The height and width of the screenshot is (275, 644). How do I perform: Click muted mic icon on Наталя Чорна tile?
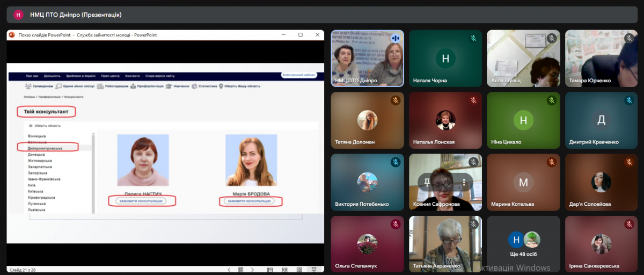tap(473, 38)
